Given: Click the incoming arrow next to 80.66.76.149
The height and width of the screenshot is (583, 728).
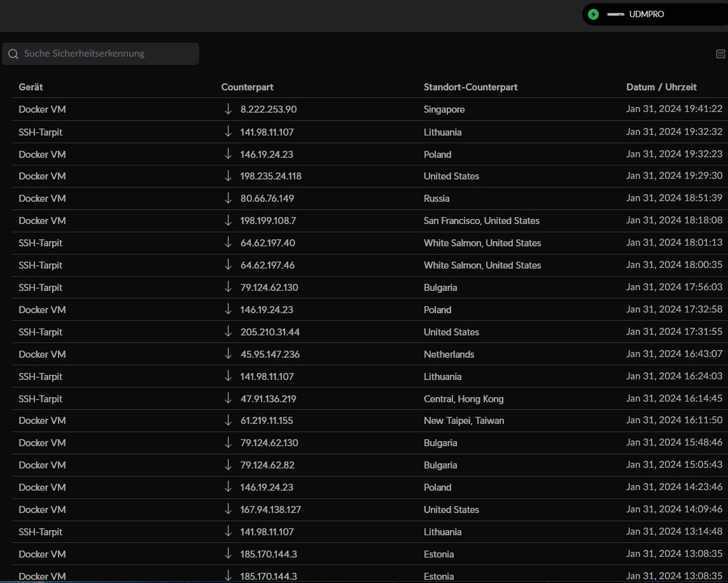Looking at the screenshot, I should point(228,199).
